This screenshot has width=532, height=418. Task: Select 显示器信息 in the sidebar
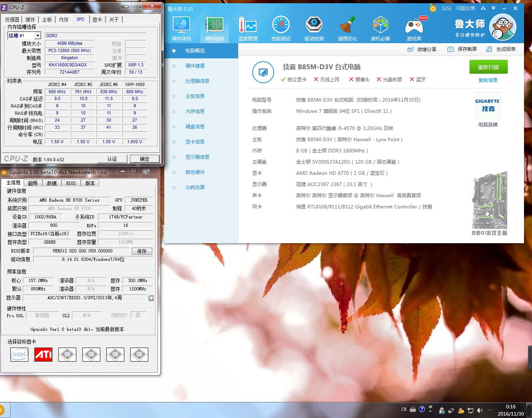pyautogui.click(x=201, y=157)
